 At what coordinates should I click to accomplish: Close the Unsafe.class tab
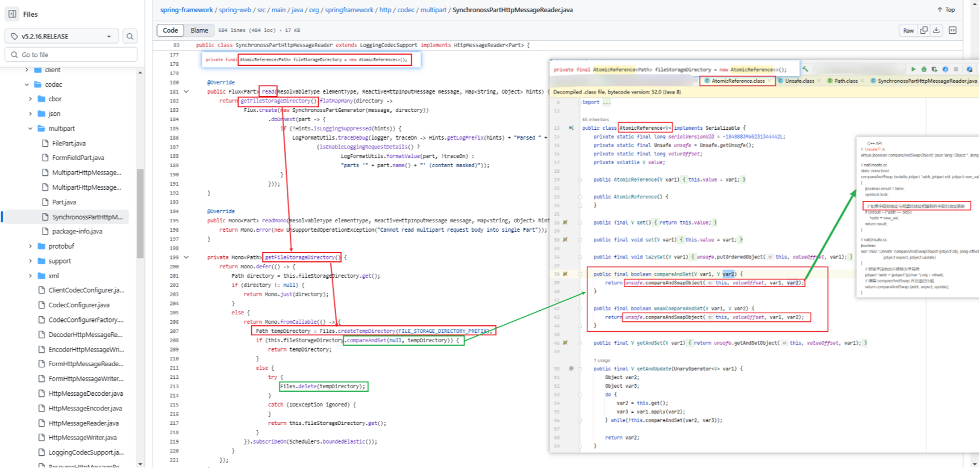click(819, 81)
